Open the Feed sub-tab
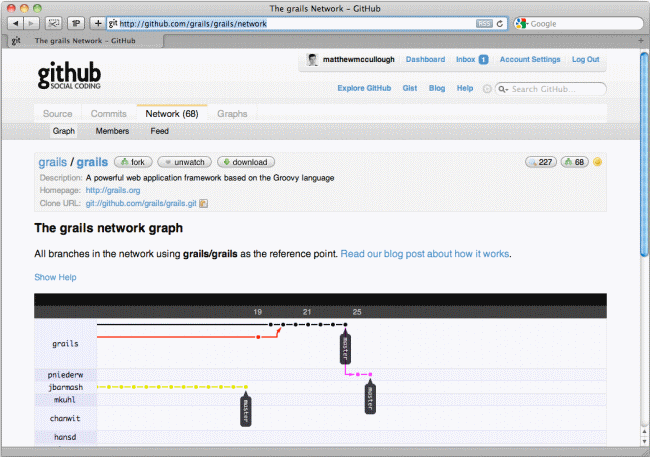Image resolution: width=650 pixels, height=457 pixels. (x=160, y=131)
